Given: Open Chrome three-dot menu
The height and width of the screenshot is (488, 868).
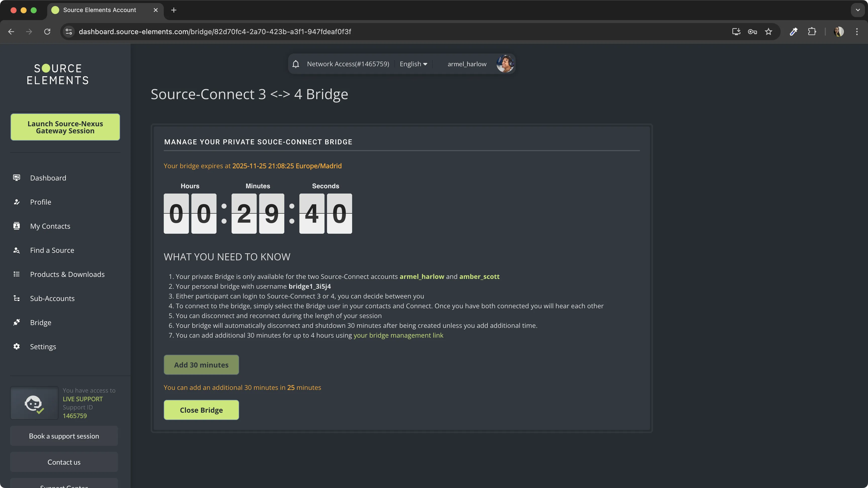Looking at the screenshot, I should (857, 32).
